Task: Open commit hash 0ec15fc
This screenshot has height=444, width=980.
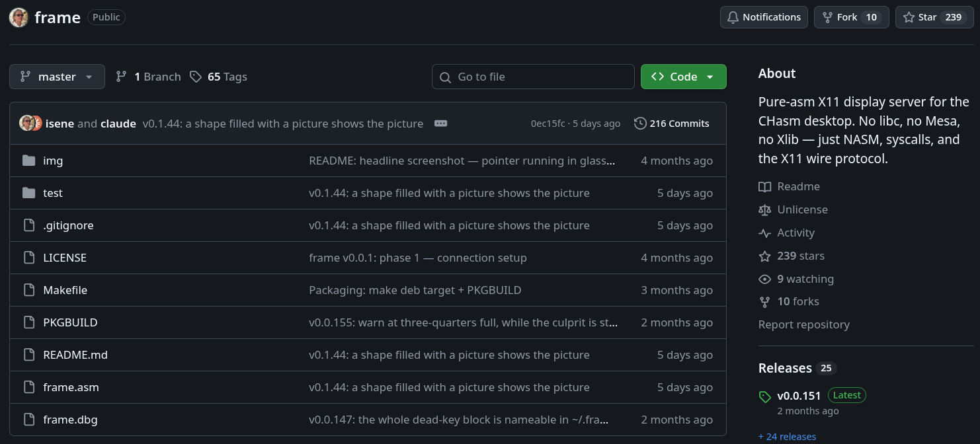Action: pos(548,124)
